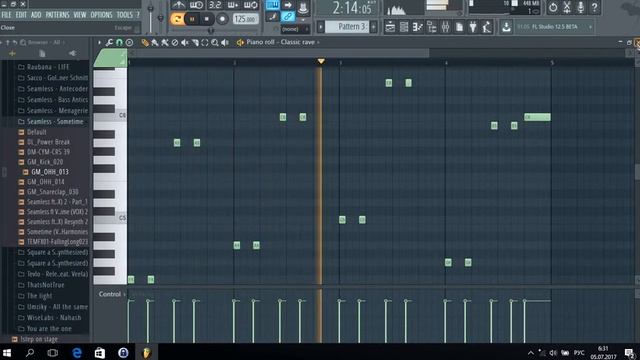Select the Draw pencil tool
This screenshot has height=360, width=640.
point(145,42)
